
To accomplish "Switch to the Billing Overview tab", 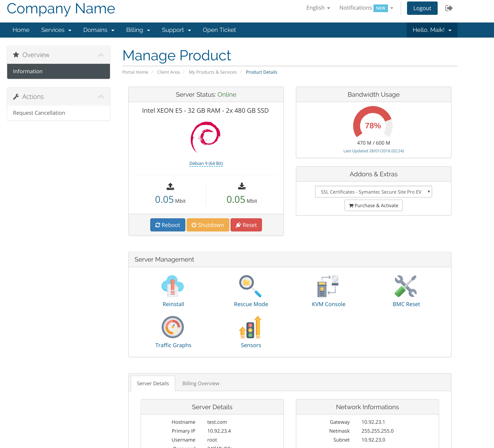I will tap(201, 383).
